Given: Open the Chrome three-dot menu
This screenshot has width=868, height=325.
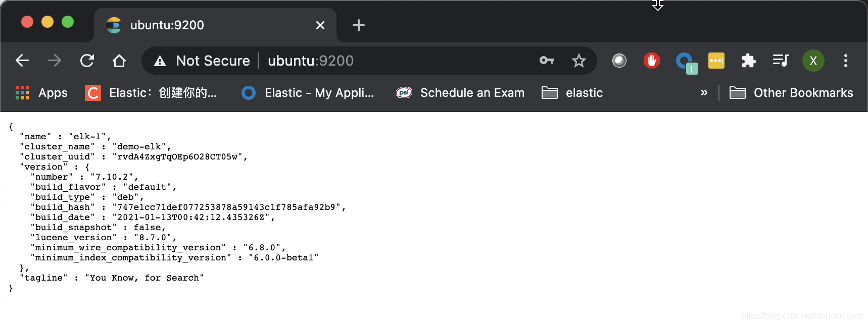Looking at the screenshot, I should [x=846, y=61].
